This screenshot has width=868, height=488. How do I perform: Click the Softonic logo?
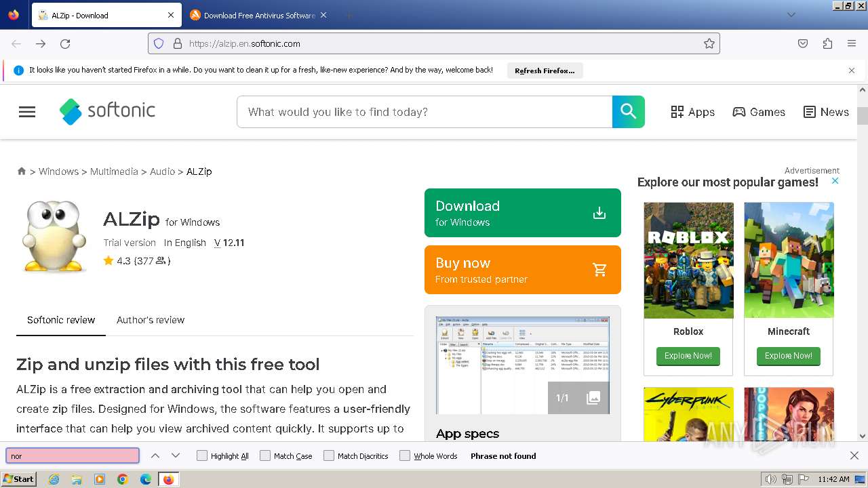107,111
